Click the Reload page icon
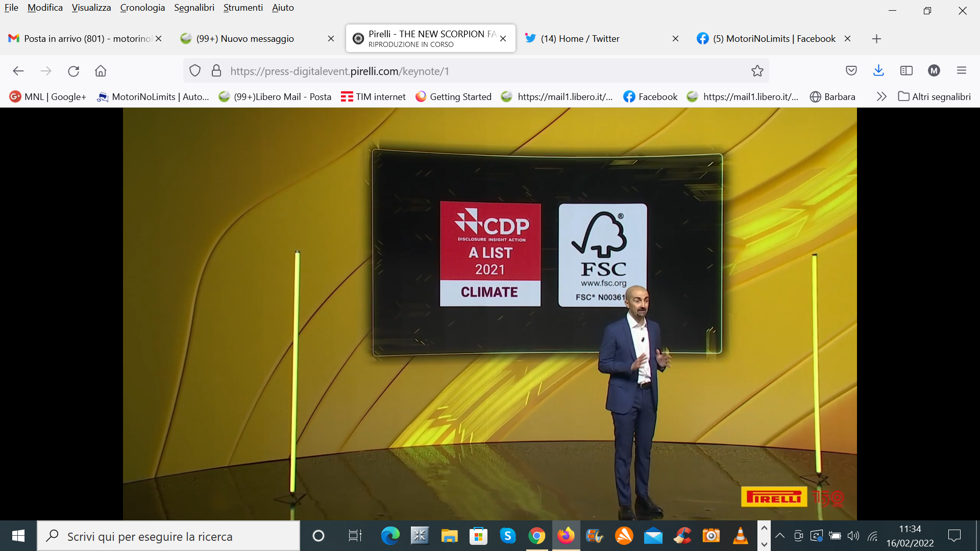The height and width of the screenshot is (551, 980). point(73,71)
